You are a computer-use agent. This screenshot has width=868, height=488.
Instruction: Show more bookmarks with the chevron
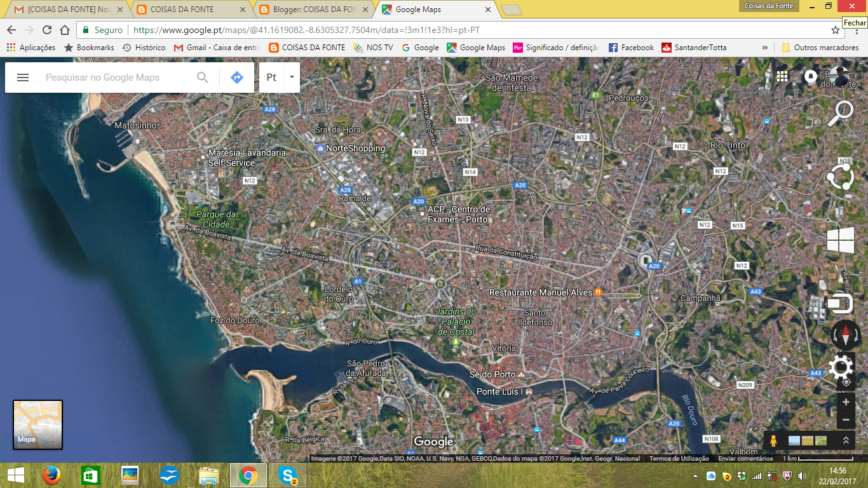(x=765, y=48)
